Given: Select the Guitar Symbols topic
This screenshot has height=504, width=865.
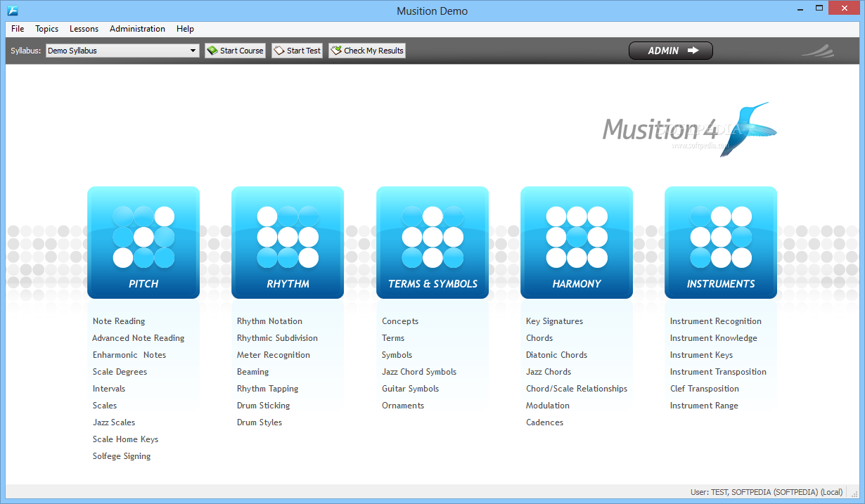Looking at the screenshot, I should (x=410, y=389).
